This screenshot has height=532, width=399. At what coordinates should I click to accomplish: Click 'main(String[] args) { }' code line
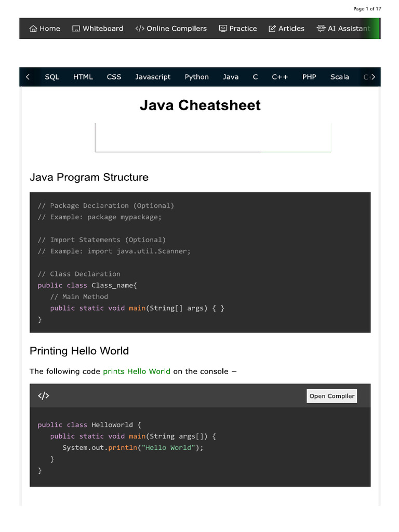137,308
